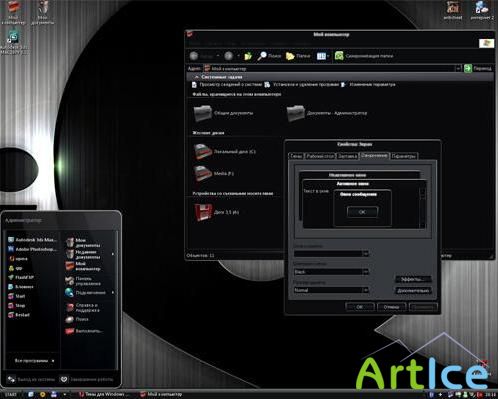The height and width of the screenshot is (399, 498).
Task: Expand Все программы in the Start menu
Action: point(34,360)
